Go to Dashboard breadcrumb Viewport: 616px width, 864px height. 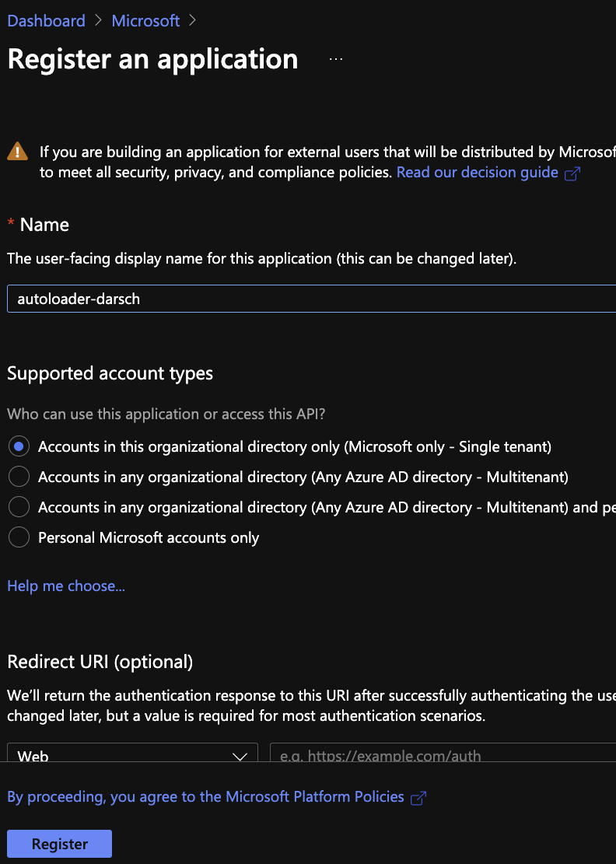click(x=46, y=21)
